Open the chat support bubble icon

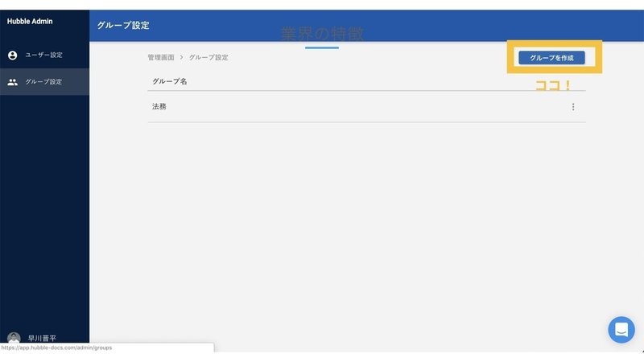tap(621, 330)
